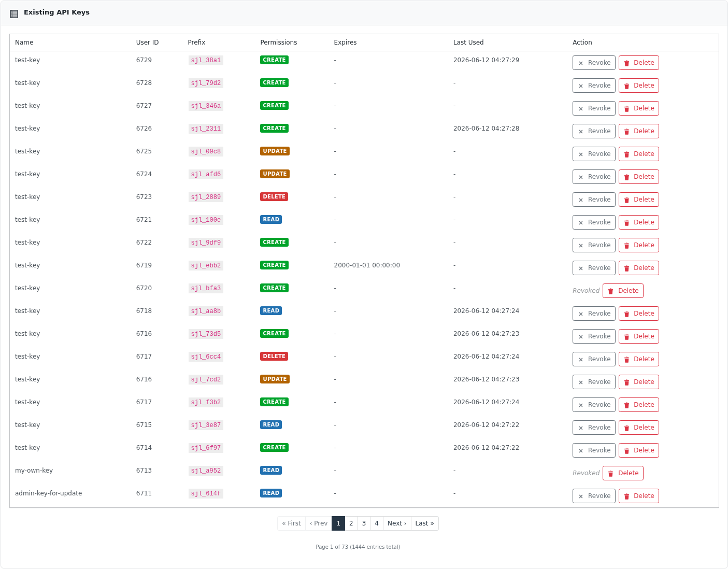The image size is (728, 569).
Task: Delete the key with prefix sjl_79d2
Action: 639,86
